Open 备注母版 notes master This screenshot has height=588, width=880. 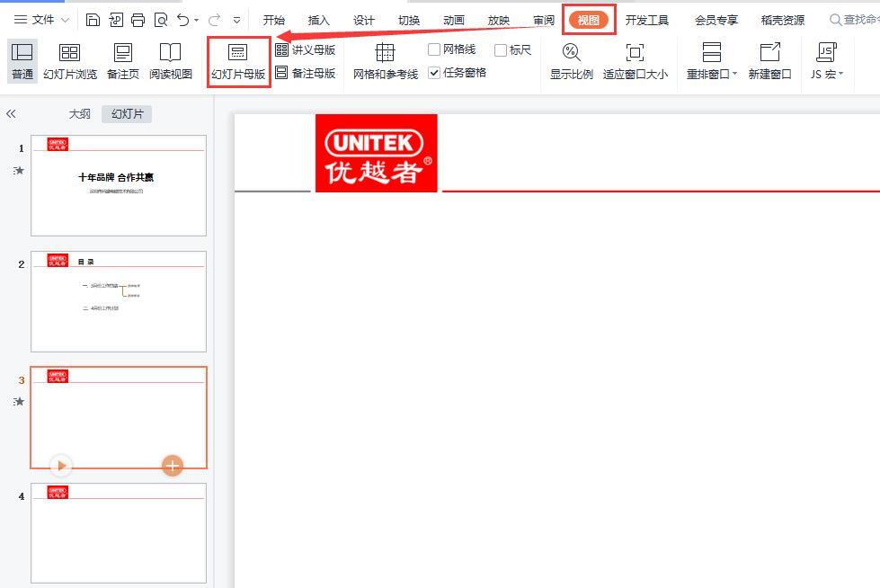click(306, 73)
